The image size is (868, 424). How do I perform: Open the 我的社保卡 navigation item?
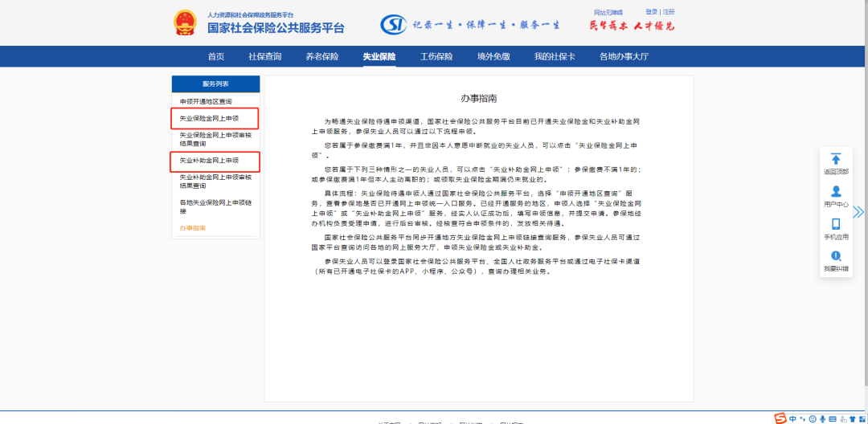tap(555, 56)
